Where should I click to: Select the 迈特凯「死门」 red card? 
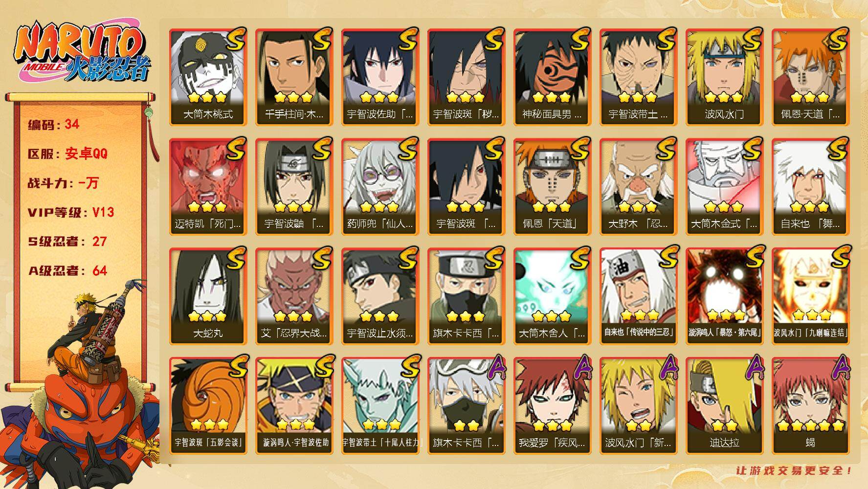click(x=208, y=187)
